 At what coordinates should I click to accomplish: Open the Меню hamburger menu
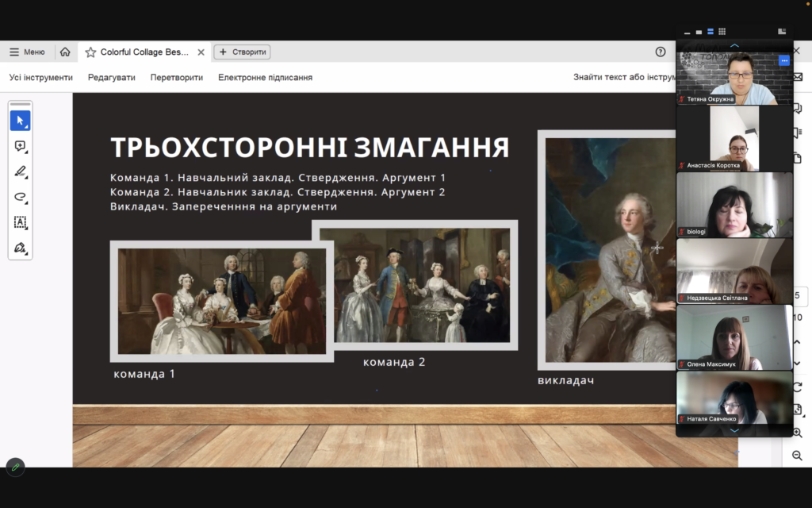tap(27, 52)
